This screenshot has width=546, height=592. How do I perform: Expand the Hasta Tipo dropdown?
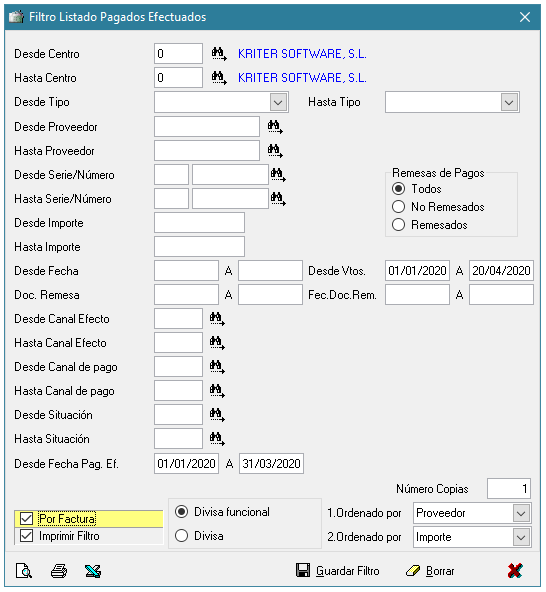(509, 102)
